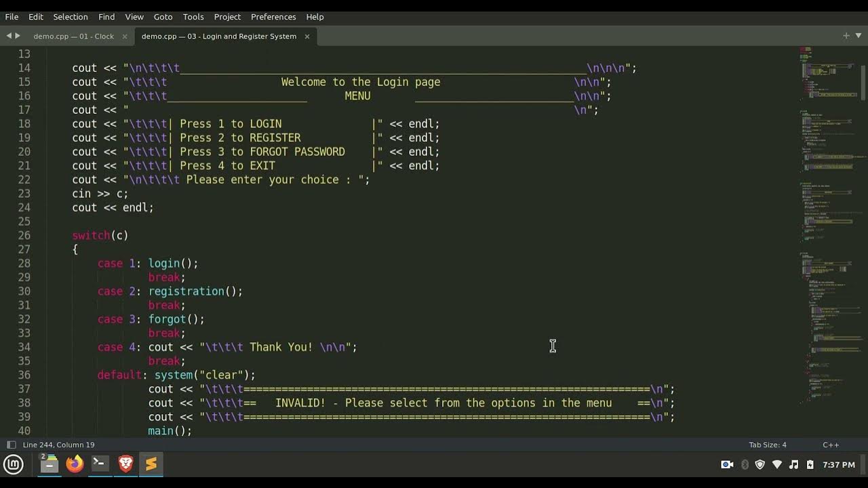
Task: Open the network tray icon
Action: point(777,464)
